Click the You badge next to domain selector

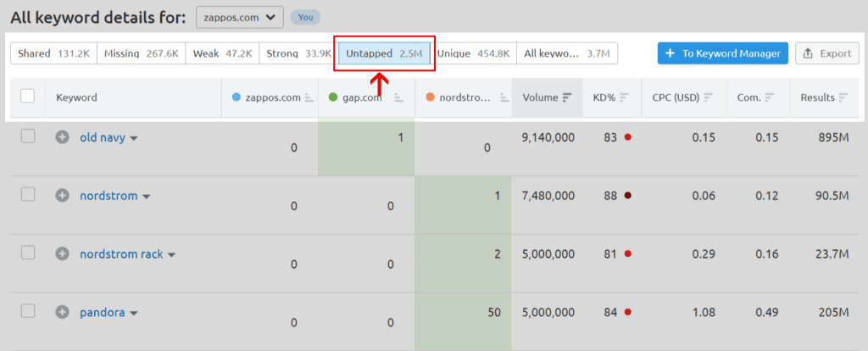(305, 17)
